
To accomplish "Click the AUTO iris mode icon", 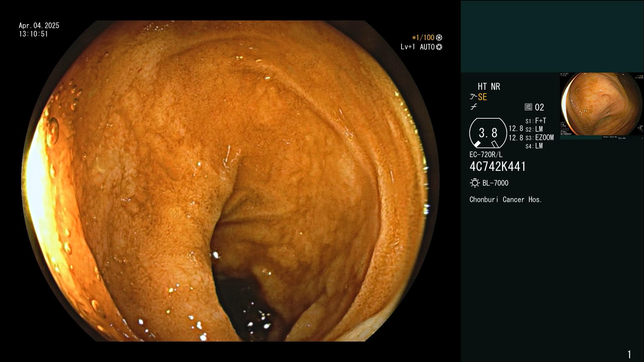I will pyautogui.click(x=439, y=47).
